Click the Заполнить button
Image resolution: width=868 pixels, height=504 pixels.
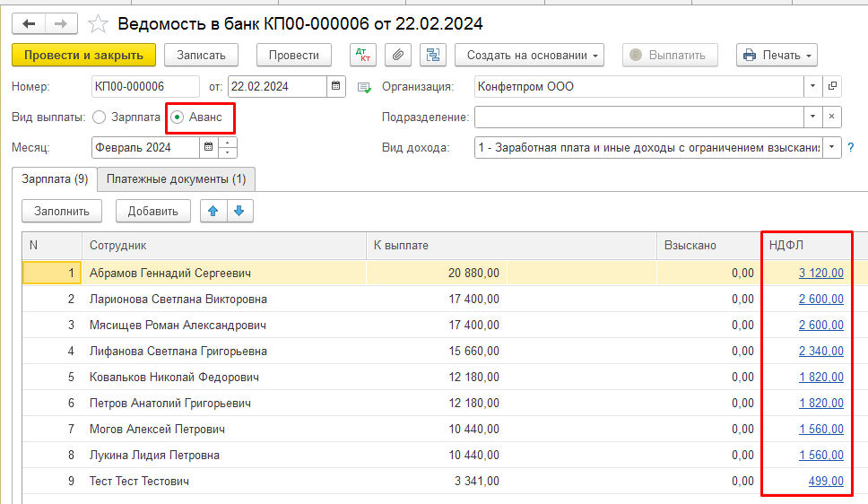pyautogui.click(x=62, y=211)
